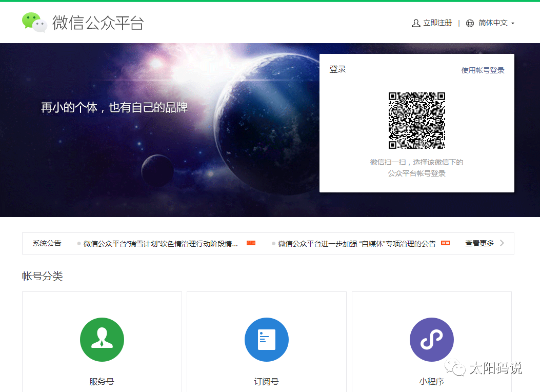Click the banner slogan 再小的个体，也有自己的品牌
Image resolution: width=540 pixels, height=392 pixels.
pyautogui.click(x=114, y=107)
